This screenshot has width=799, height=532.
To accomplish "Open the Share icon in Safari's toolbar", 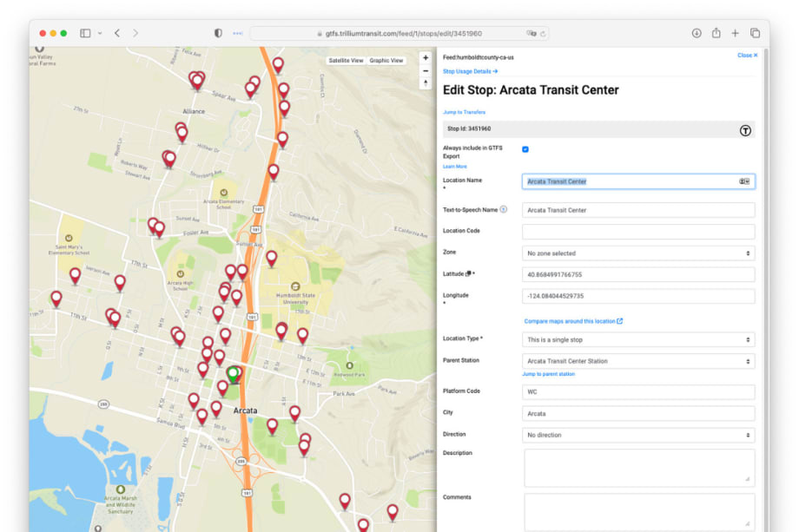I will coord(716,32).
